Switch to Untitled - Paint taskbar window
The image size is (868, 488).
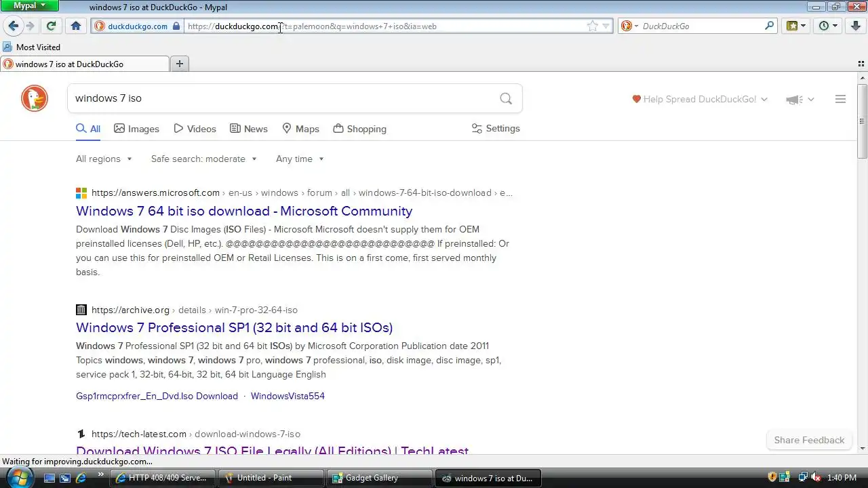pos(271,478)
